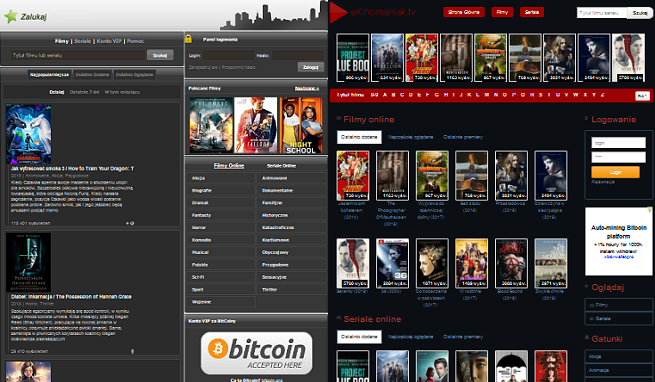Expand the Seriale entry under Oglądaj
Viewport: 655px width, 382px height.
(x=618, y=318)
